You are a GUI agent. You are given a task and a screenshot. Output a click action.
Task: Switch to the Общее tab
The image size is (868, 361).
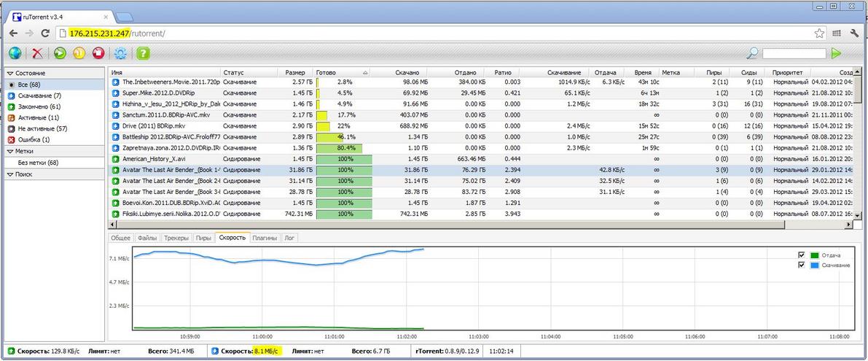tap(121, 238)
